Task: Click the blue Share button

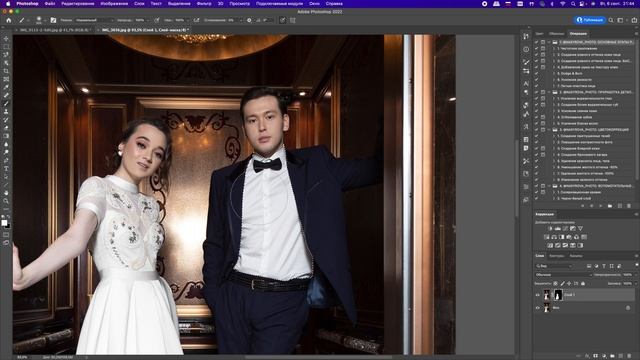Action: pyautogui.click(x=590, y=20)
